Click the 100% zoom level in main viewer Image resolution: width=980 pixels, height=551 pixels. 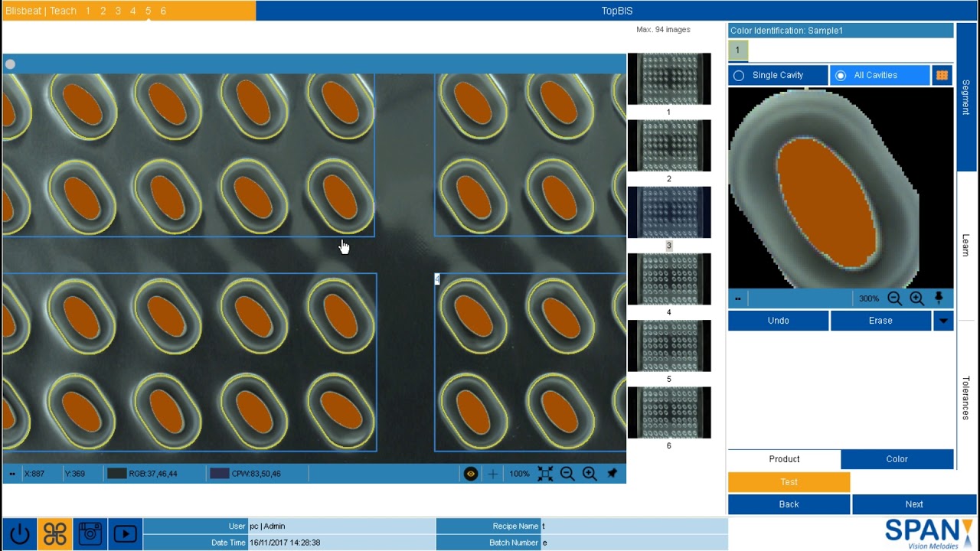click(x=519, y=474)
